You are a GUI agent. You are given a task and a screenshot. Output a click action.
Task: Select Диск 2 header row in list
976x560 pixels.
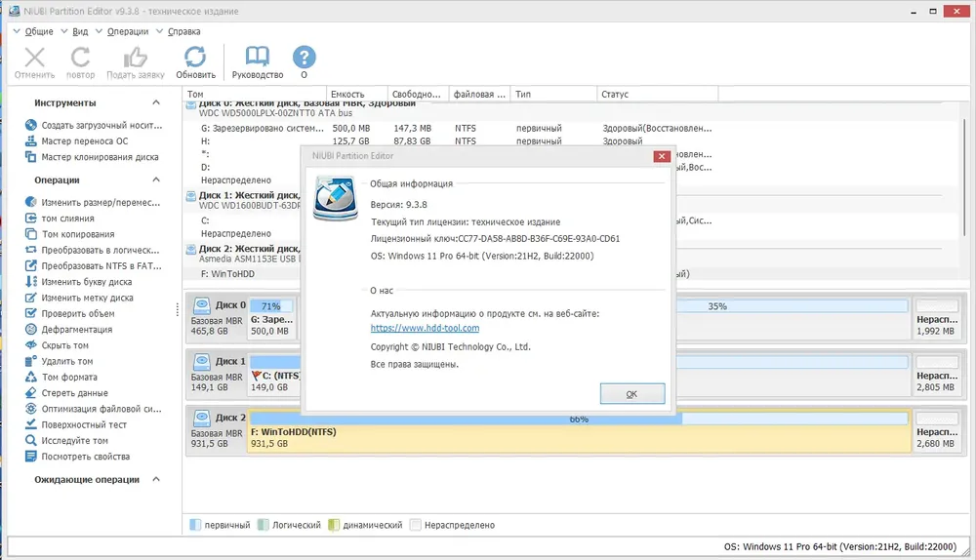[243, 254]
